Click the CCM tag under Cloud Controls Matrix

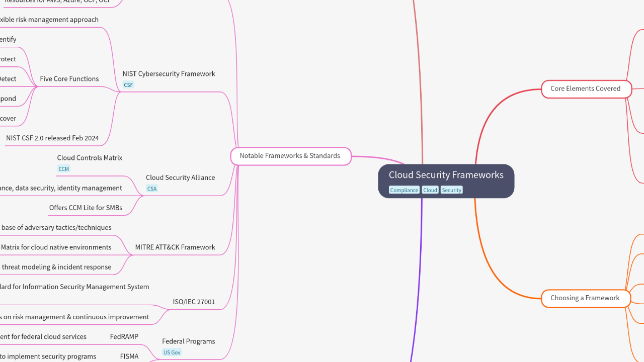click(x=63, y=168)
